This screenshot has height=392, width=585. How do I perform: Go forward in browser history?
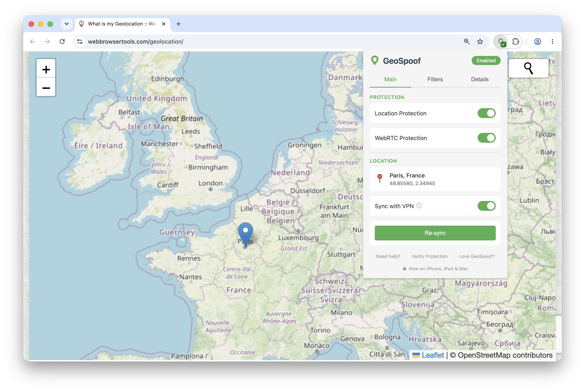click(x=47, y=42)
